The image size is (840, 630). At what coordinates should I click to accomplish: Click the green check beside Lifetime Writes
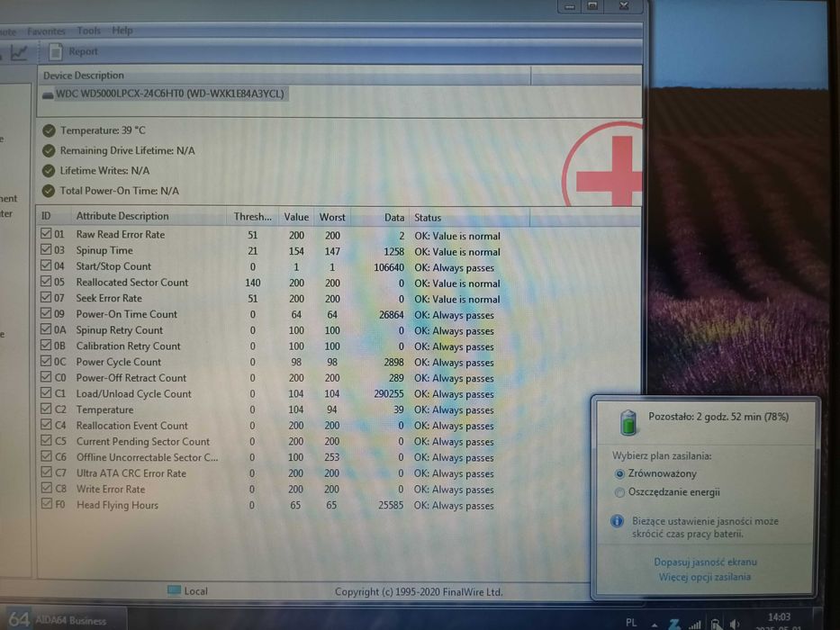click(49, 171)
